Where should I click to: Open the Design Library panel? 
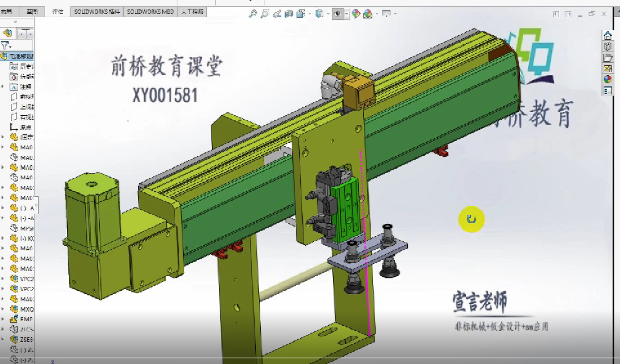pos(607,47)
